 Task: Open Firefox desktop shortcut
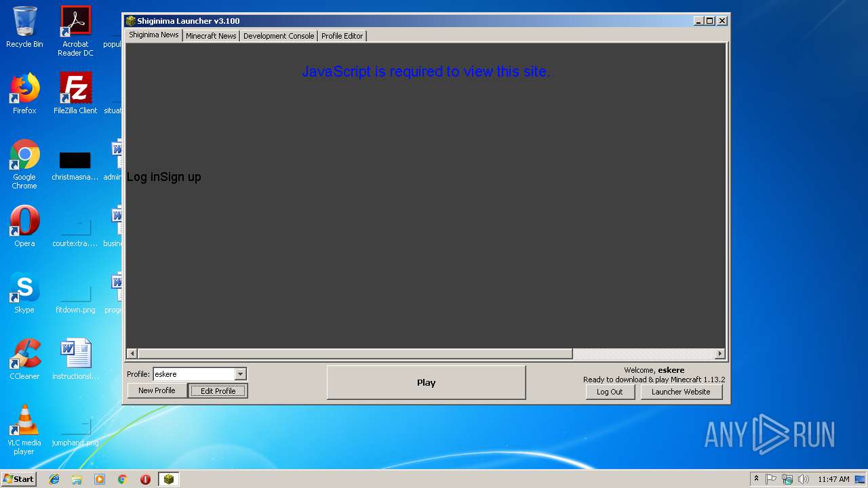24,94
